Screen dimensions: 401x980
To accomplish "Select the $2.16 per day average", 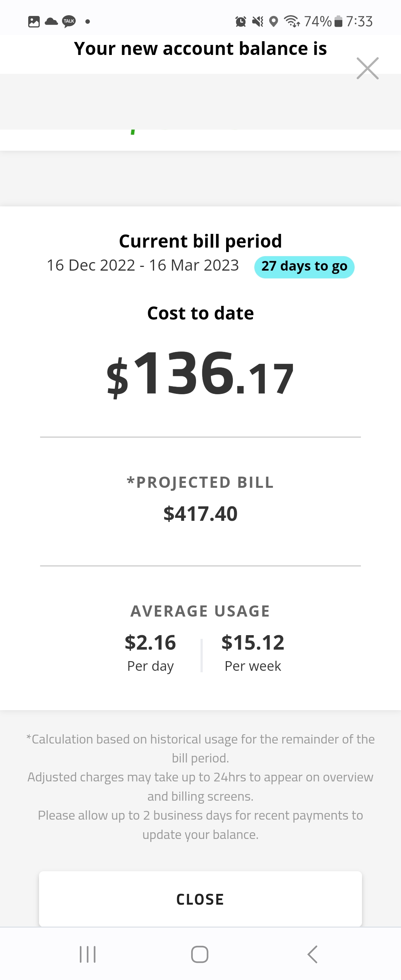I will (150, 643).
